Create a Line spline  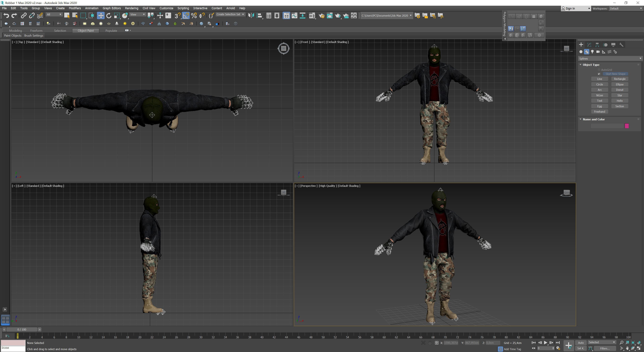coord(600,79)
